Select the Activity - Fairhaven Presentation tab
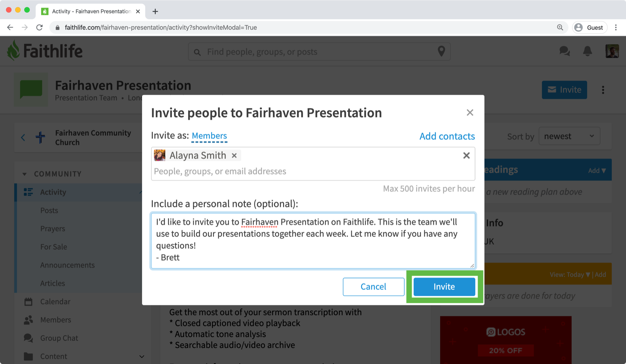626x364 pixels. (x=91, y=11)
